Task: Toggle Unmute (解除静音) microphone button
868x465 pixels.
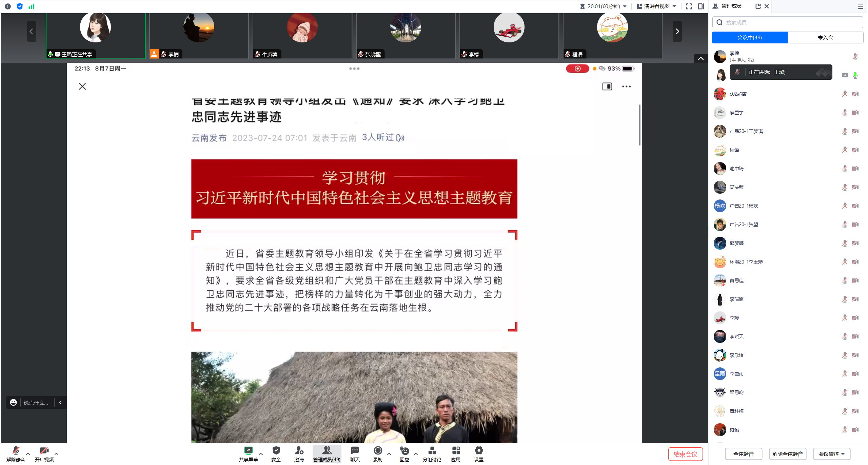Action: click(x=16, y=451)
